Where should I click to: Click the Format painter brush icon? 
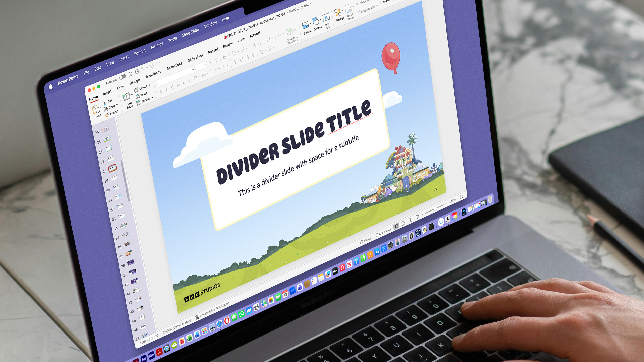pos(107,115)
